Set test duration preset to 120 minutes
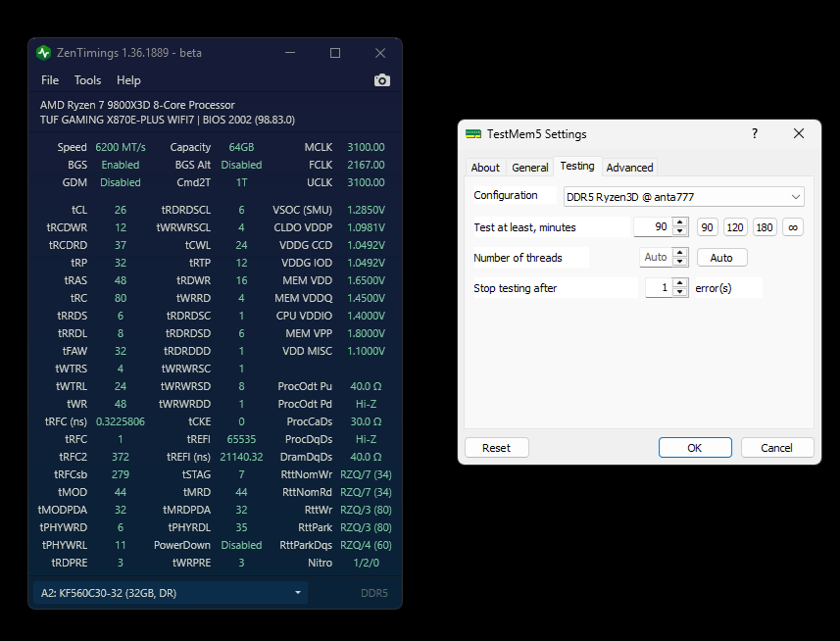The height and width of the screenshot is (641, 840). [734, 227]
